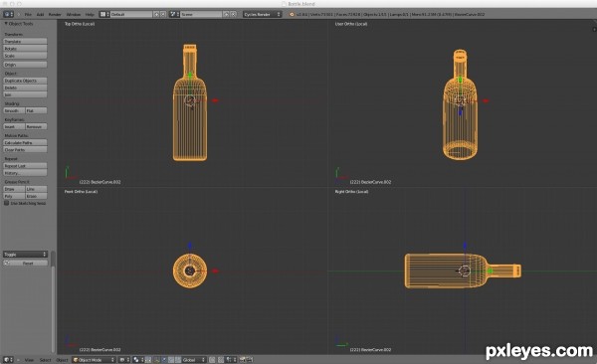Image resolution: width=597 pixels, height=364 pixels.
Task: Click the Join button
Action: [25, 94]
